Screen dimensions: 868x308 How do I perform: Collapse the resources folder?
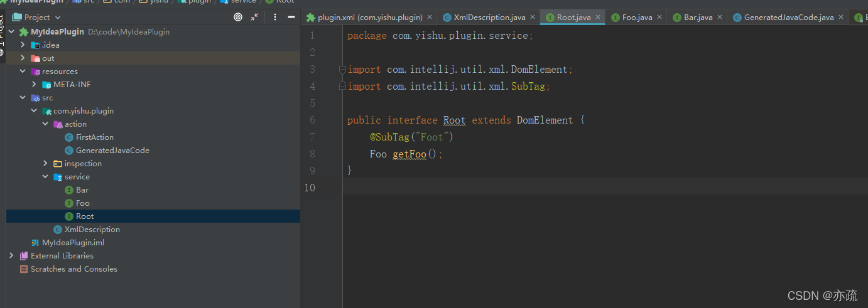pos(23,72)
